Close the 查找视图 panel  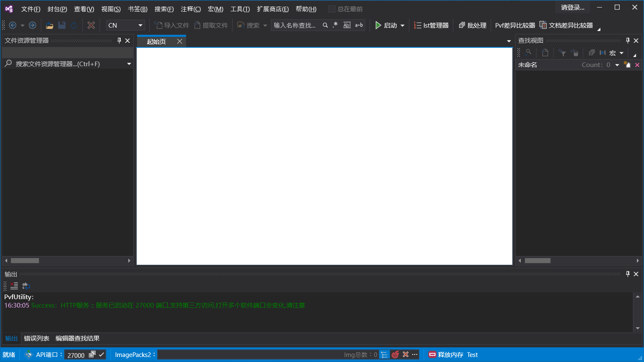(x=636, y=41)
